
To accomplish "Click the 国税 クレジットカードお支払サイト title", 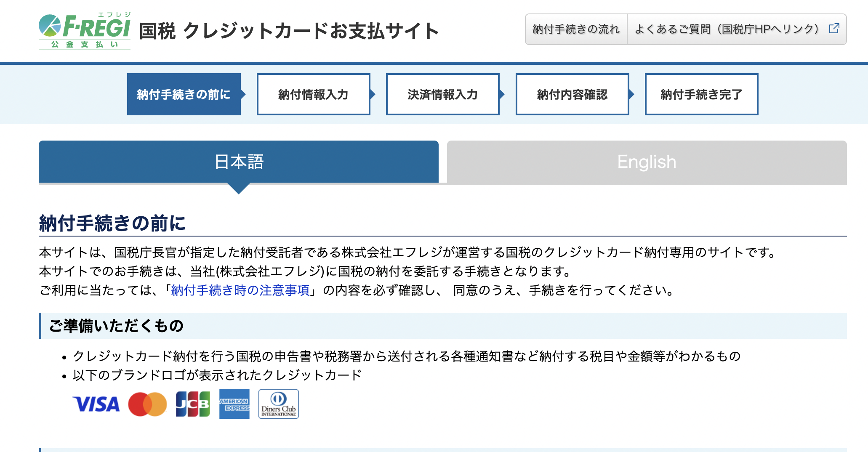I will click(x=289, y=31).
